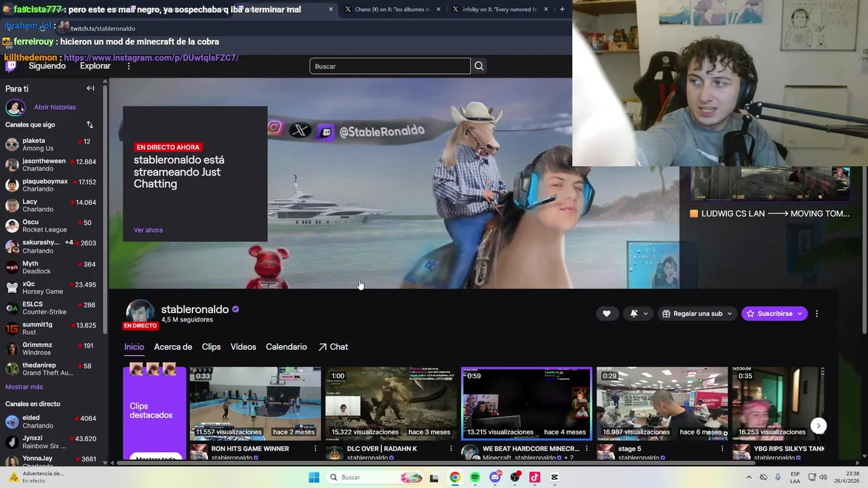Click Ver ahora link on banner
Viewport: 868px width, 488px height.
coord(148,230)
